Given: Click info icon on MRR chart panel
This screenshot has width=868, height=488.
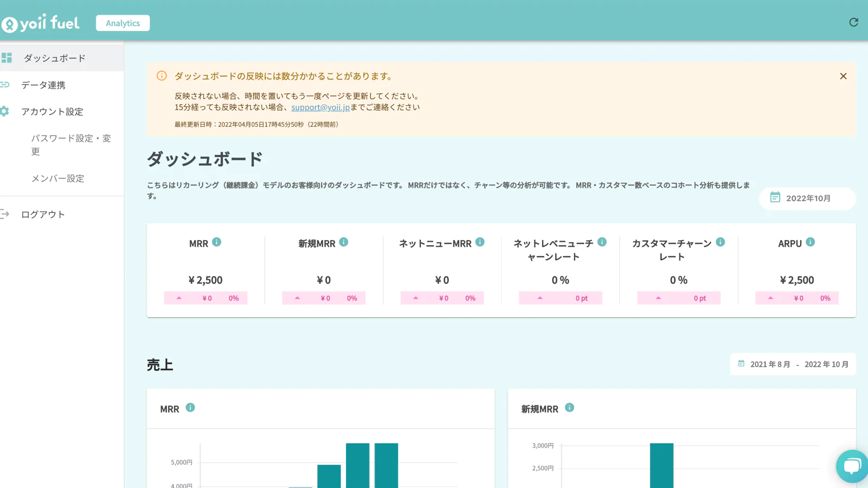Looking at the screenshot, I should 190,408.
